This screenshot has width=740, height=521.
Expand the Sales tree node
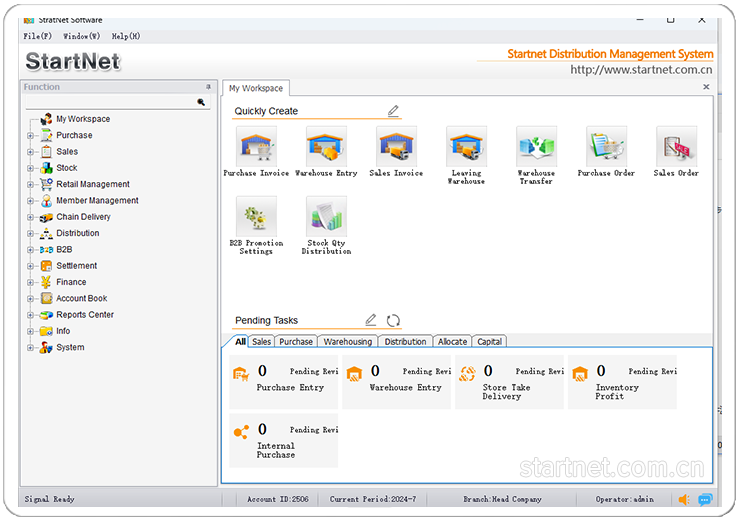pos(30,152)
